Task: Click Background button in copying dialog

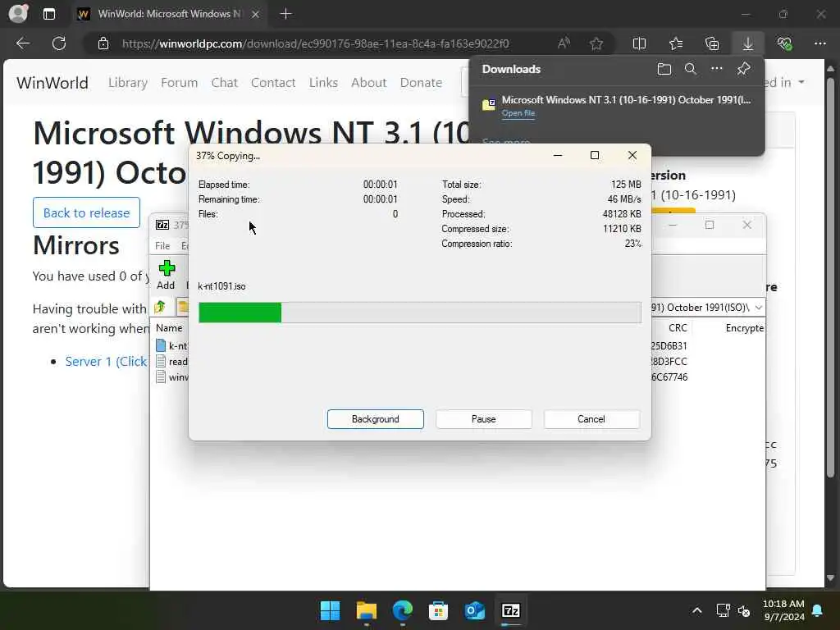Action: pos(376,419)
